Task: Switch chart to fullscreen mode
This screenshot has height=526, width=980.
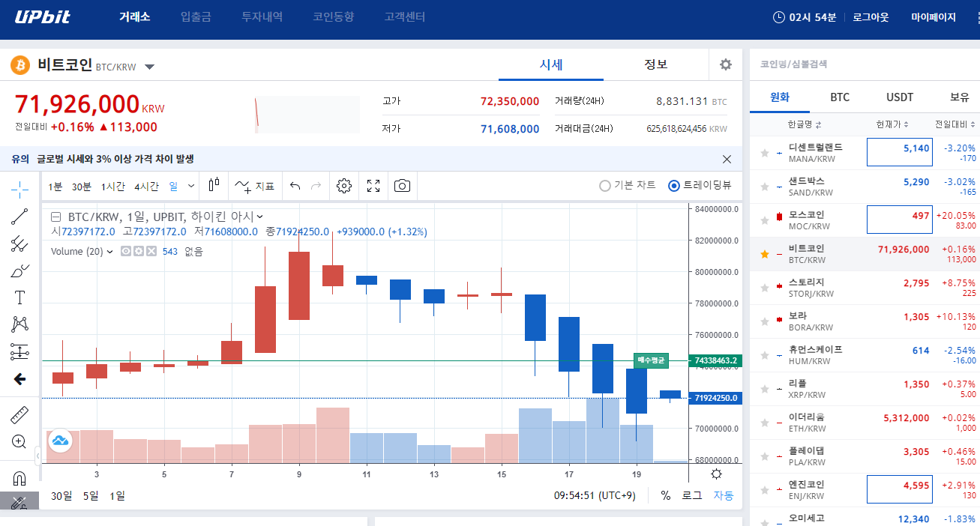Action: coord(373,186)
